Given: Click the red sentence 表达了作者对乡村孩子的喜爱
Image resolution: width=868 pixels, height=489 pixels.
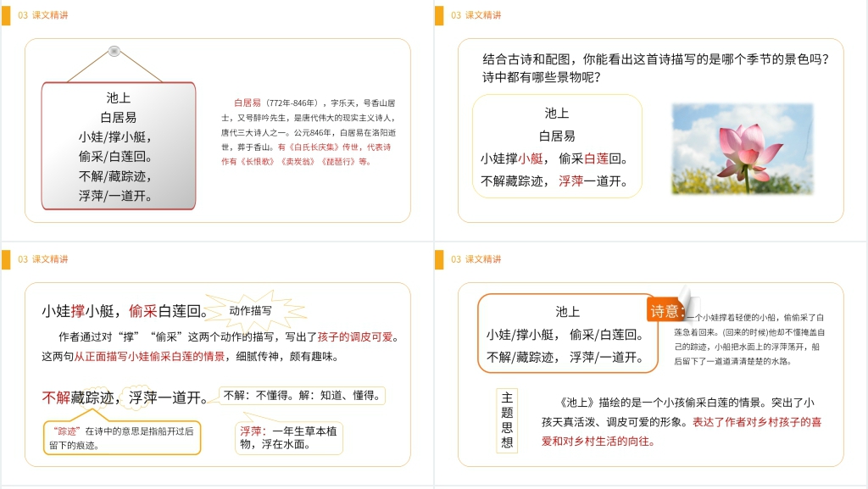Looking at the screenshot, I should [x=757, y=421].
